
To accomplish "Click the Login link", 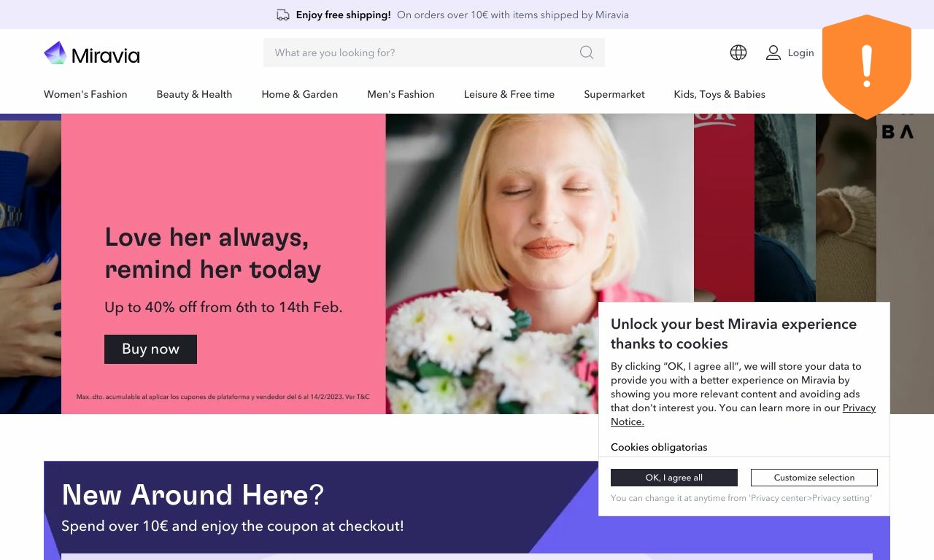I will click(x=800, y=52).
